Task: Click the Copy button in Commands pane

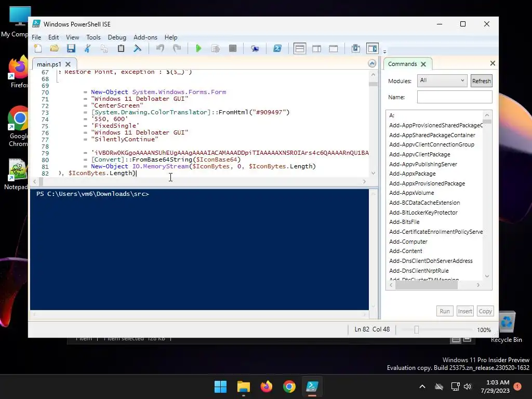Action: click(x=485, y=311)
